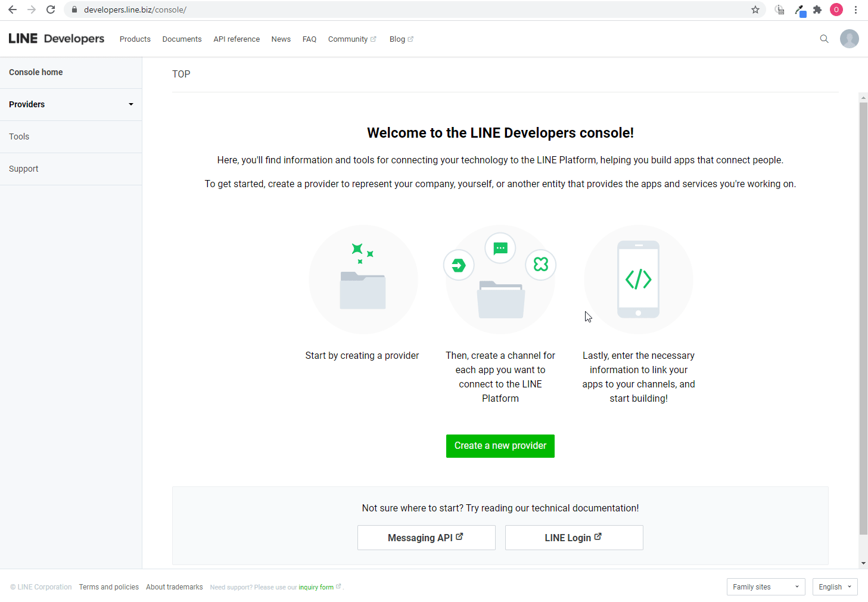Click the page scrollbar up arrow
Image resolution: width=868 pixels, height=602 pixels.
click(863, 97)
